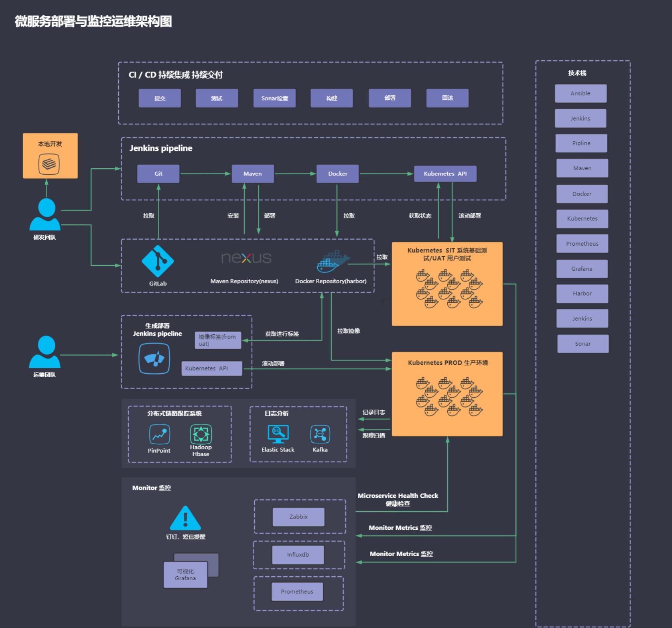Select the PinPoint chart icon
This screenshot has width=672, height=628.
[160, 434]
